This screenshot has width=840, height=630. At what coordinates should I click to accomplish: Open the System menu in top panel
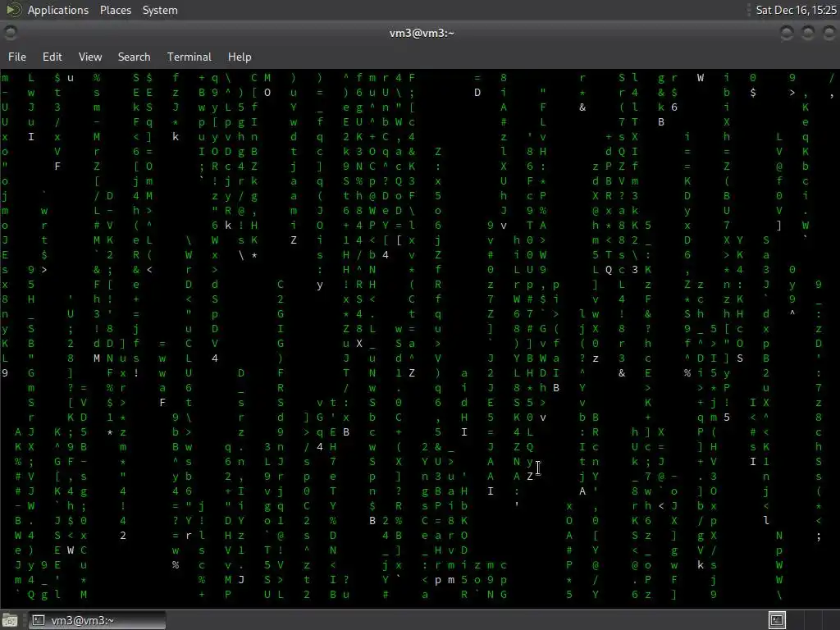click(160, 10)
